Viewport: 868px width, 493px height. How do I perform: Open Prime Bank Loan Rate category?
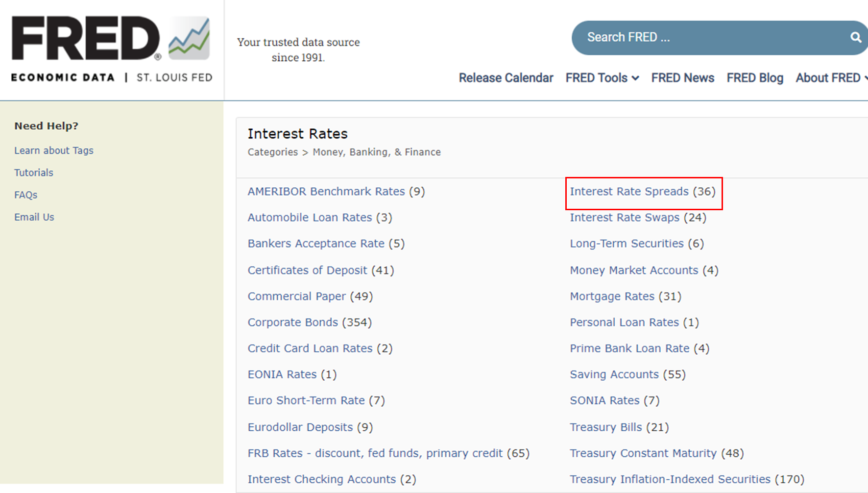pos(629,348)
